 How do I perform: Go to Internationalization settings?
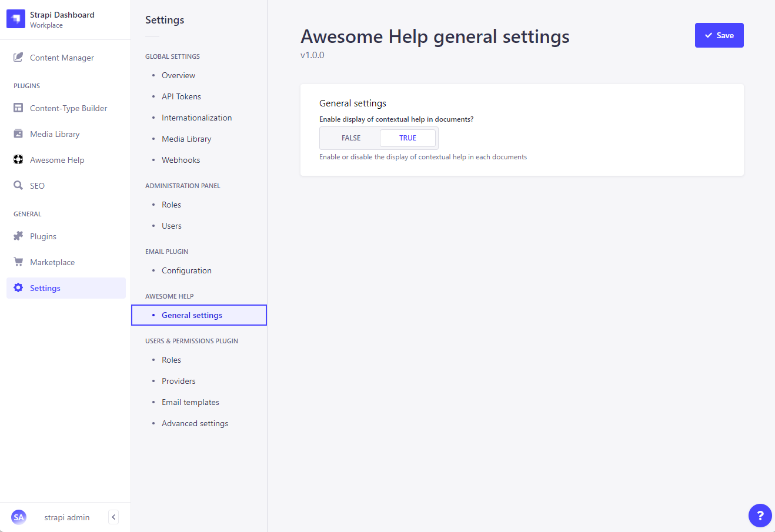pyautogui.click(x=196, y=118)
